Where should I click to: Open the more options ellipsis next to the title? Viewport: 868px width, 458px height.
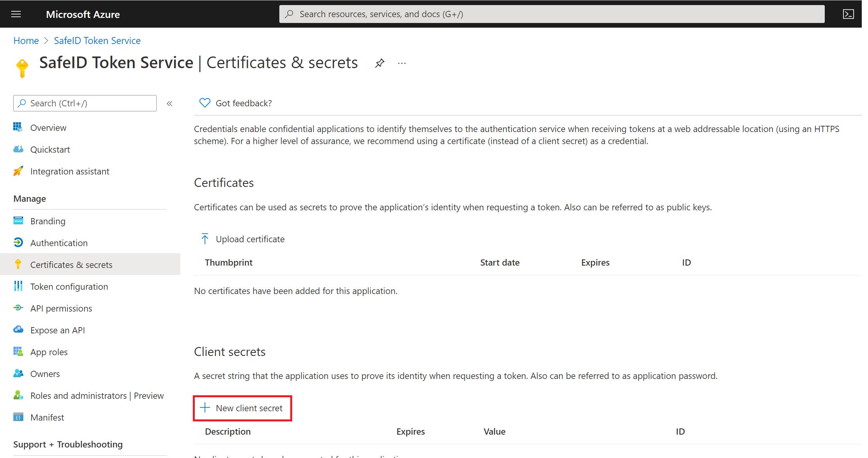[x=402, y=63]
